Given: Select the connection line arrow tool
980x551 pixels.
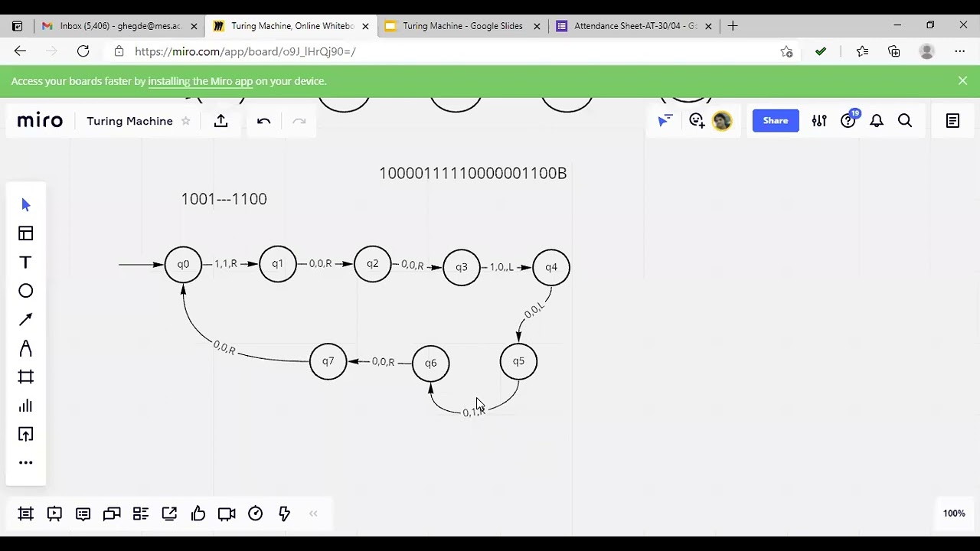Looking at the screenshot, I should pyautogui.click(x=26, y=319).
